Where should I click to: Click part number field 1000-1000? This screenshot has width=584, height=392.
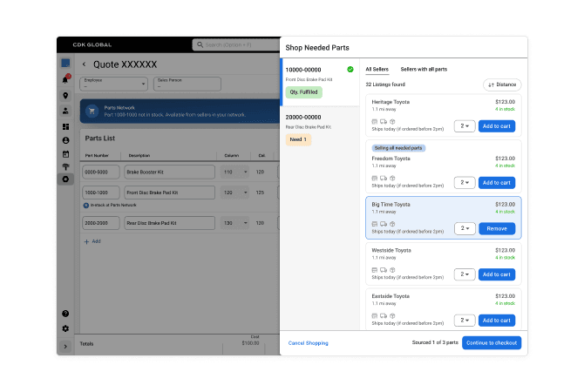point(101,193)
